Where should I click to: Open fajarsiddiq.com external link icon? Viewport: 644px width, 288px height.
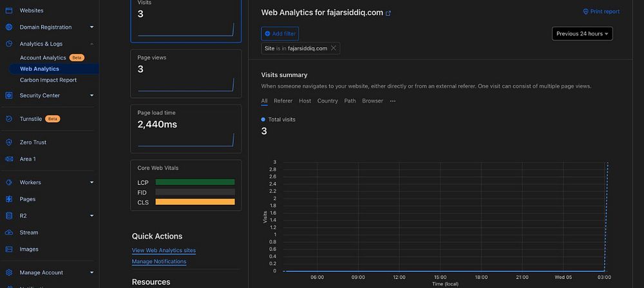coord(388,13)
